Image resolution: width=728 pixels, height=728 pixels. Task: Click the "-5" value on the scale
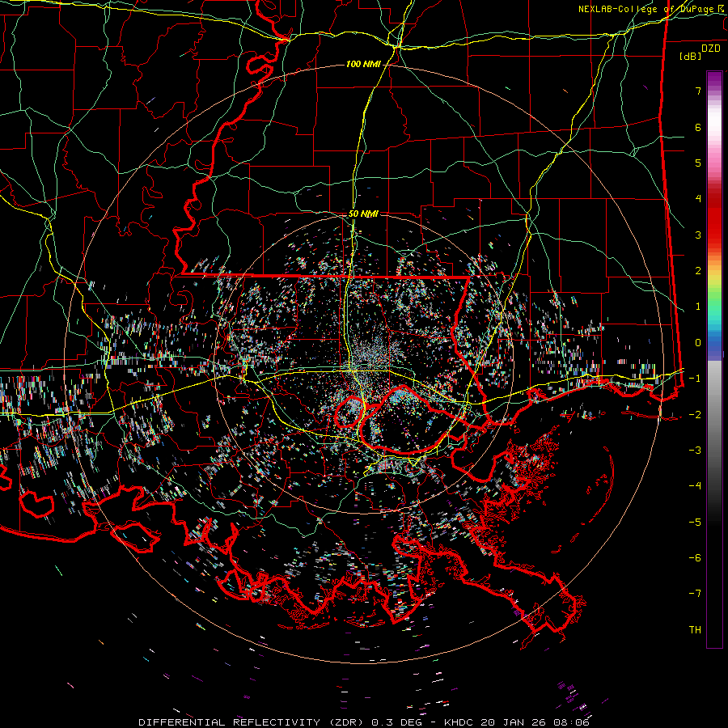click(x=695, y=523)
